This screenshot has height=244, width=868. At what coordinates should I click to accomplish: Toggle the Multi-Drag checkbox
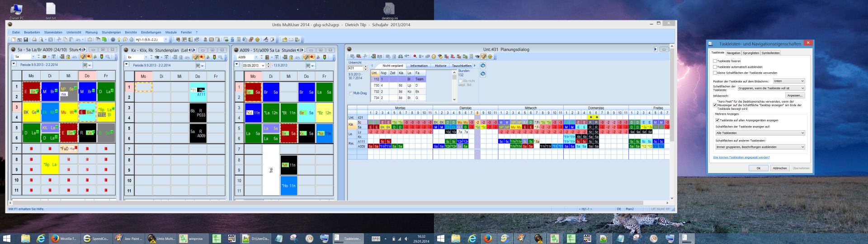pyautogui.click(x=351, y=93)
